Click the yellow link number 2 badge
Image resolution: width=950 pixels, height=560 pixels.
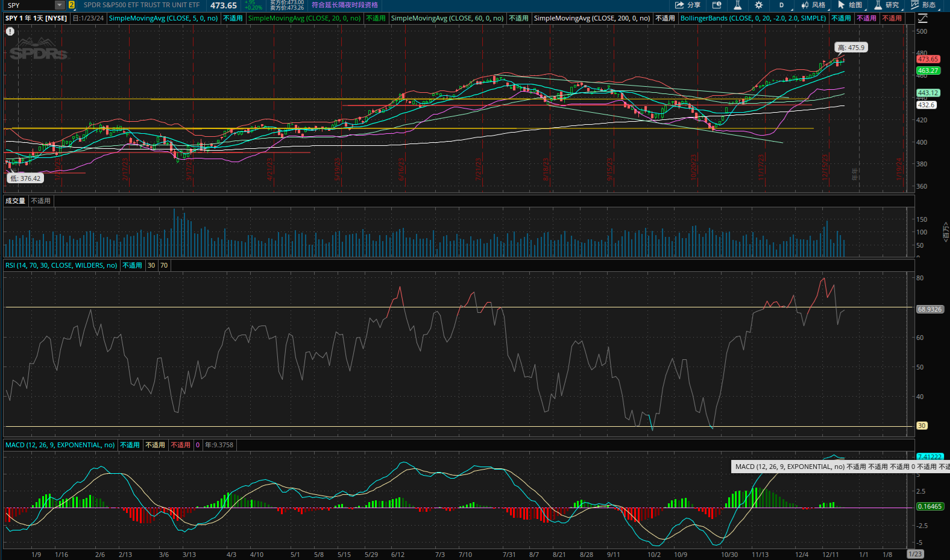(x=72, y=5)
